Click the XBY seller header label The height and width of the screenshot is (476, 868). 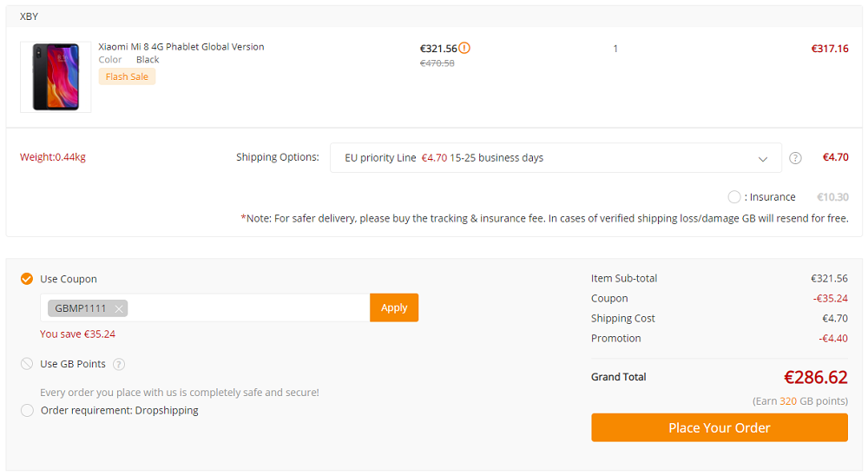(x=29, y=17)
